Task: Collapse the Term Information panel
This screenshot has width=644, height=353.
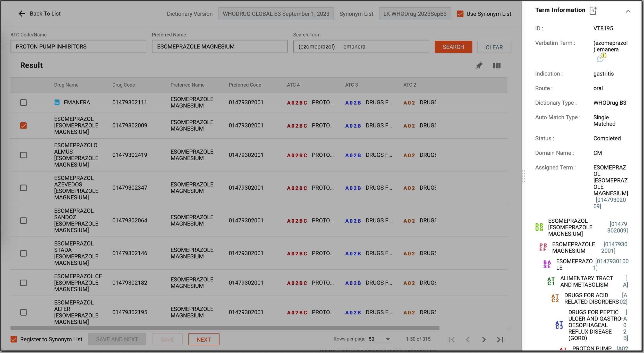Action: pos(628,11)
